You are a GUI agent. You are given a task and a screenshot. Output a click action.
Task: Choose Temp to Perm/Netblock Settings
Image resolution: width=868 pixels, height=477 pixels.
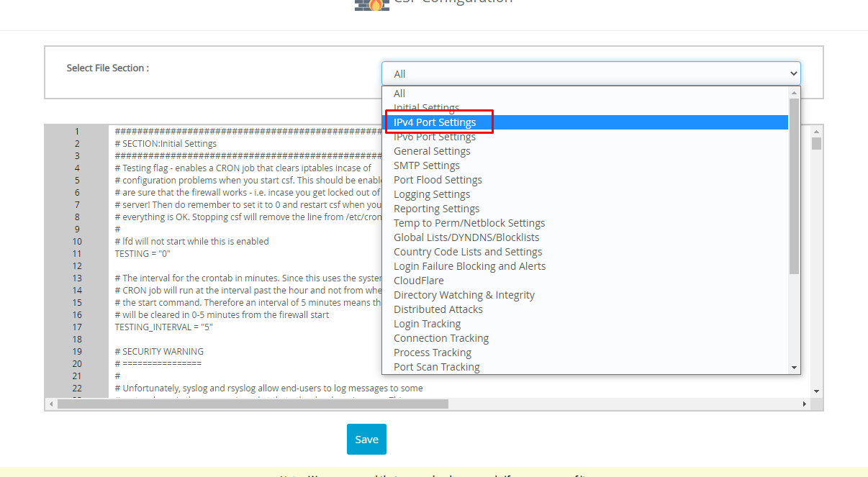469,223
